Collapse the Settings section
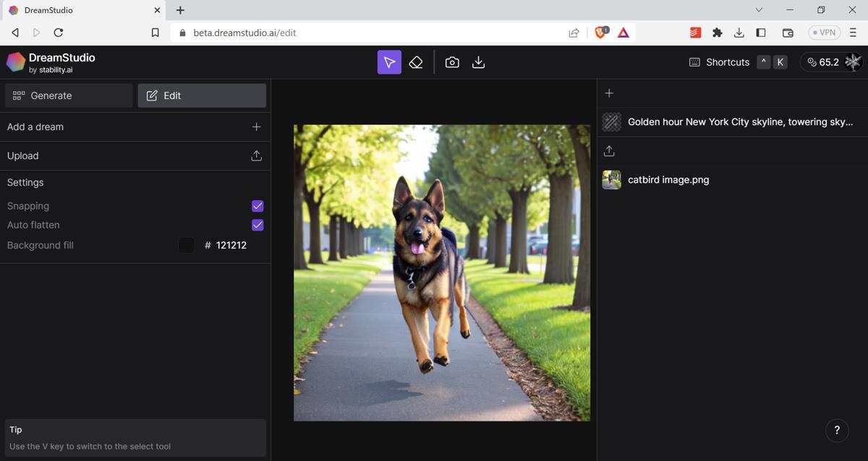868x461 pixels. (x=25, y=182)
